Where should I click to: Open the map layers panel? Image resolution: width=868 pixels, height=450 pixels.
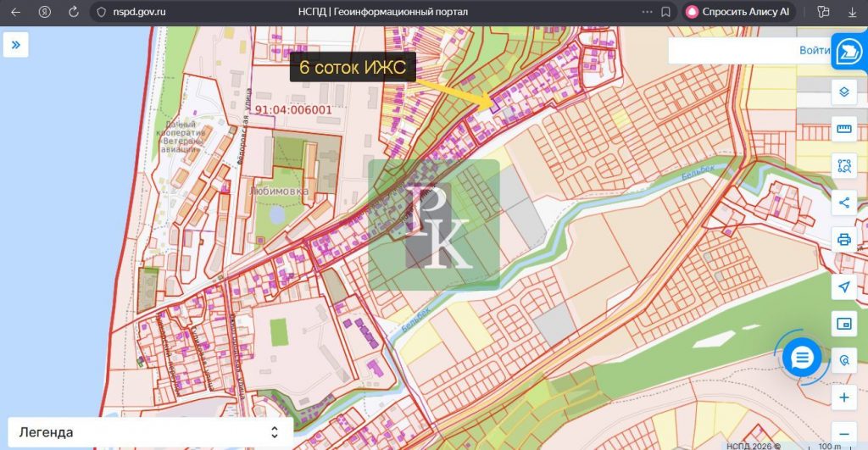click(843, 92)
